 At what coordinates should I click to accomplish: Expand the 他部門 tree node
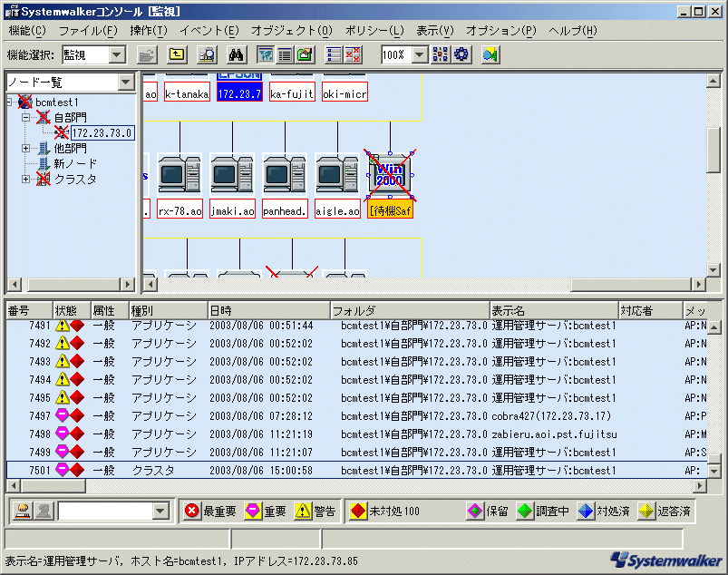click(26, 148)
